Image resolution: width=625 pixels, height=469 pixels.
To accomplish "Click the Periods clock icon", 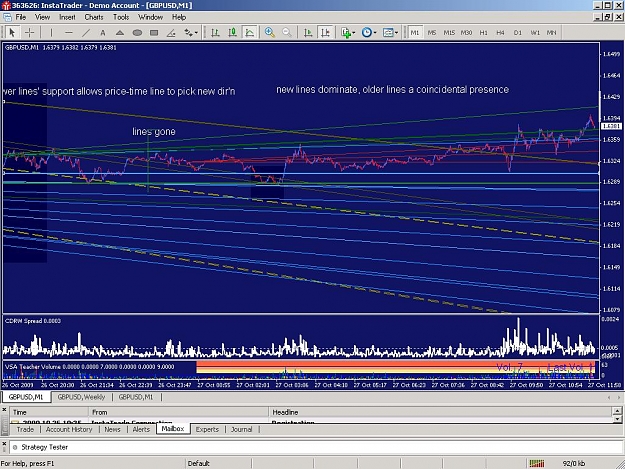I will [x=366, y=32].
